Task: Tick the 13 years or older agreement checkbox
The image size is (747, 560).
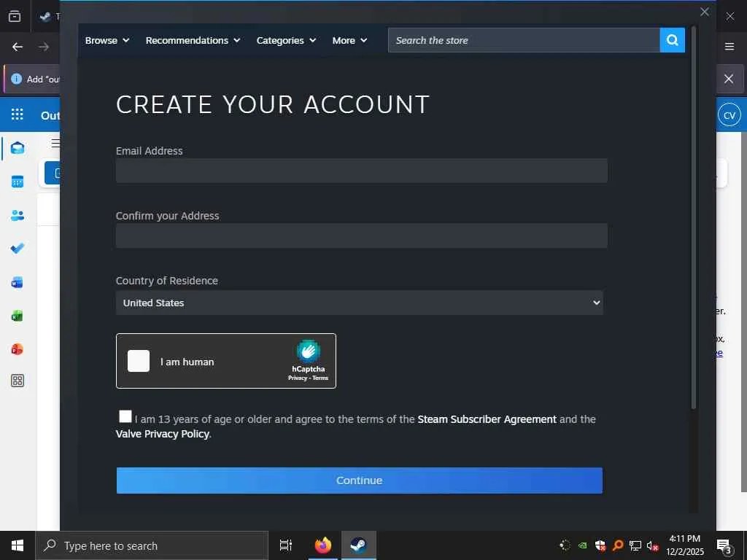Action: pyautogui.click(x=125, y=416)
